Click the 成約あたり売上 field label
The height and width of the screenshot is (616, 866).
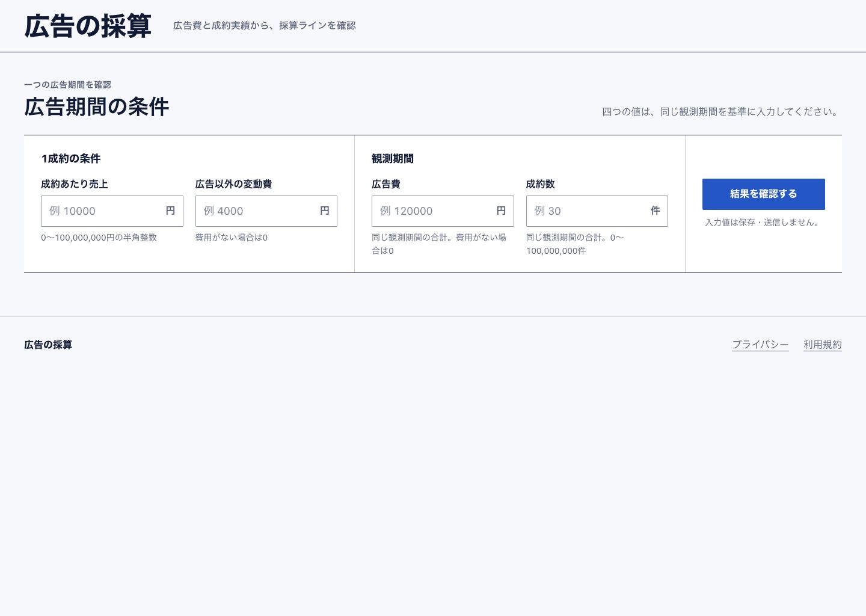click(x=75, y=184)
